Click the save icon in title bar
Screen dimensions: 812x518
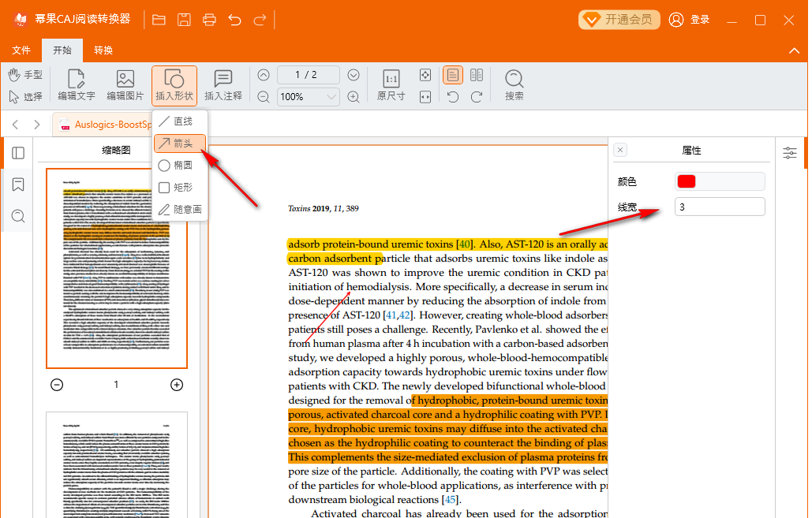(184, 20)
